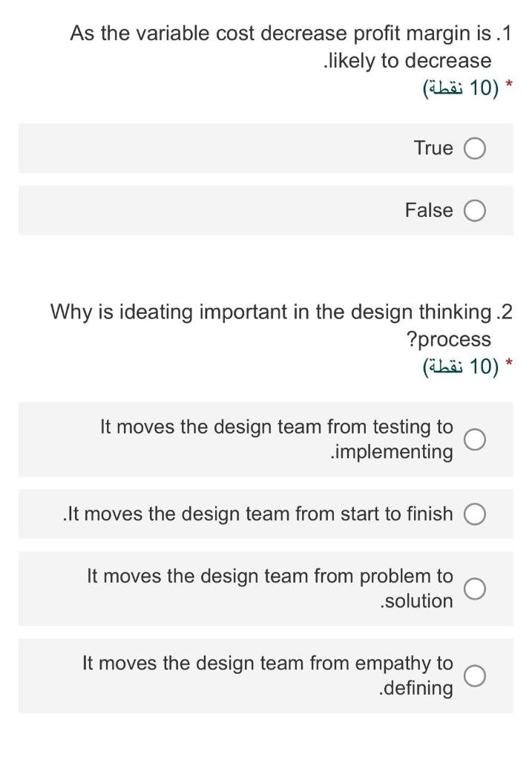This screenshot has height=760, width=532.
Task: Click the 'True' answer label text
Action: (x=433, y=148)
